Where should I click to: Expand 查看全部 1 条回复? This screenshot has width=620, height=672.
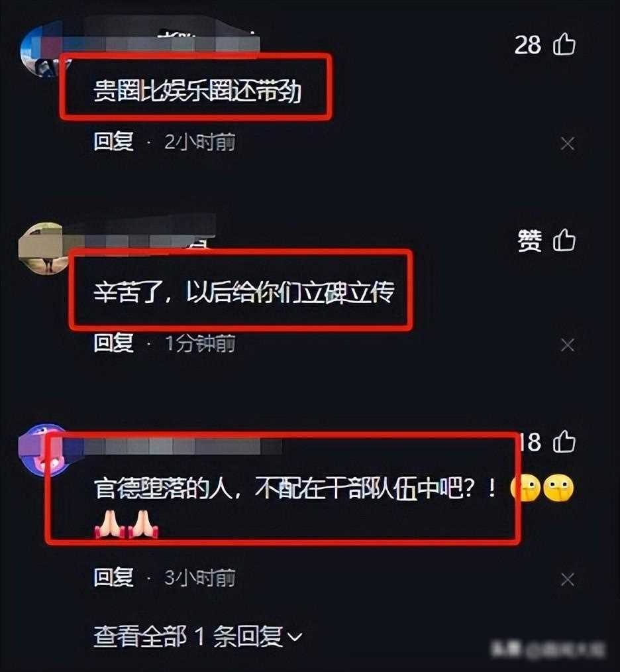(x=198, y=636)
